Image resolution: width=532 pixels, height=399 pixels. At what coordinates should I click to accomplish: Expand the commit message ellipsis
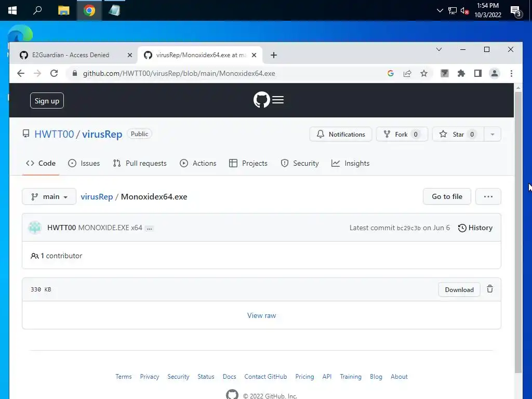pyautogui.click(x=149, y=229)
